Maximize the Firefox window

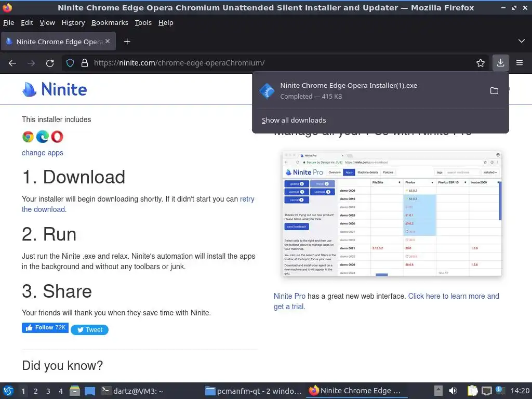[514, 7]
